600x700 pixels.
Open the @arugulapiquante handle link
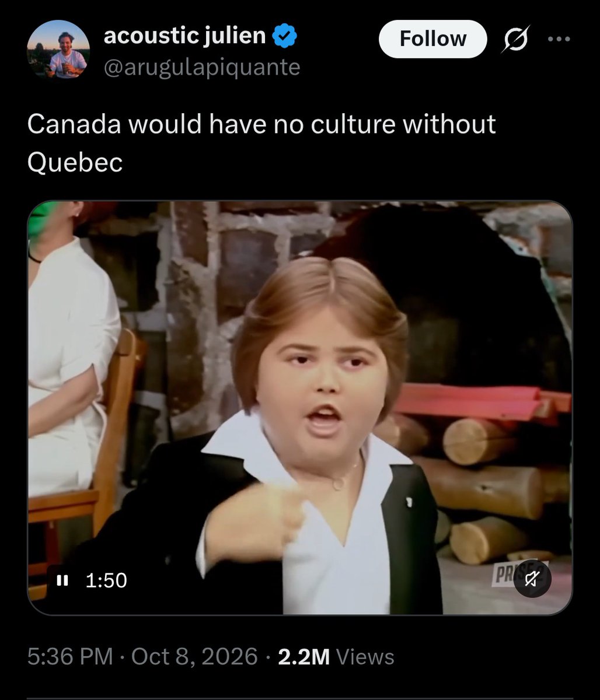pyautogui.click(x=202, y=68)
